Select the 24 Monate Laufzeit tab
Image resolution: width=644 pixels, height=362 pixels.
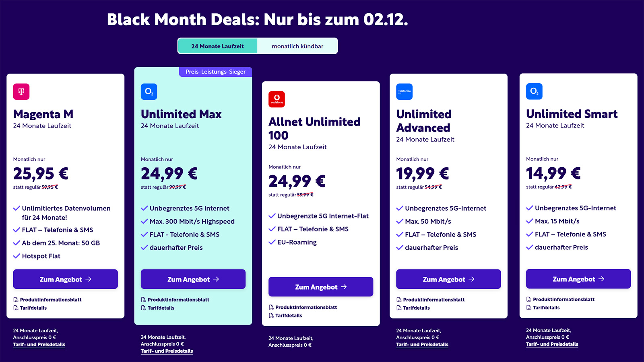217,46
